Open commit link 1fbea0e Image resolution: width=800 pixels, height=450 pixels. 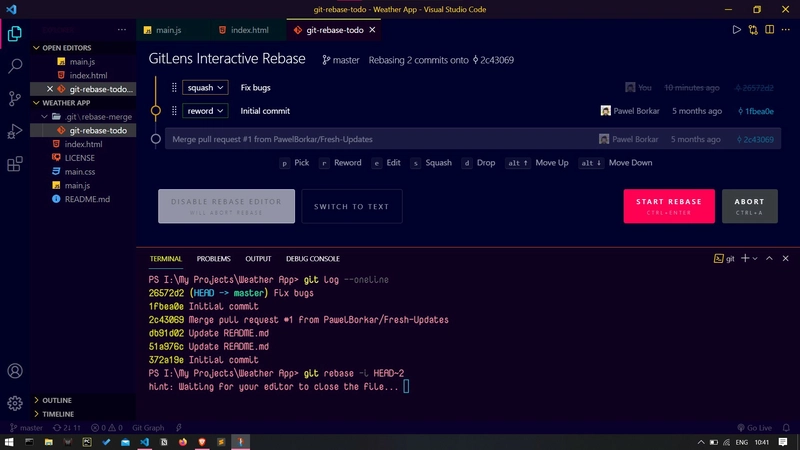coord(756,111)
